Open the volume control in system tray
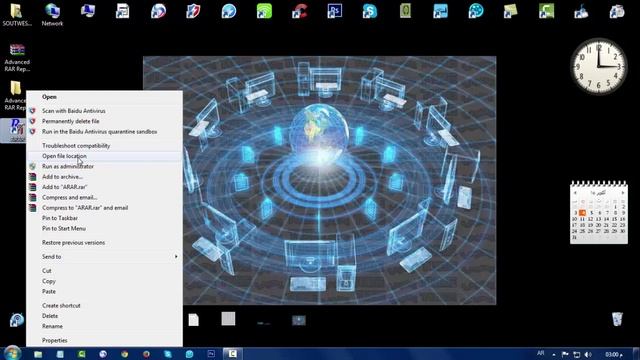The width and height of the screenshot is (640, 360). [x=588, y=354]
